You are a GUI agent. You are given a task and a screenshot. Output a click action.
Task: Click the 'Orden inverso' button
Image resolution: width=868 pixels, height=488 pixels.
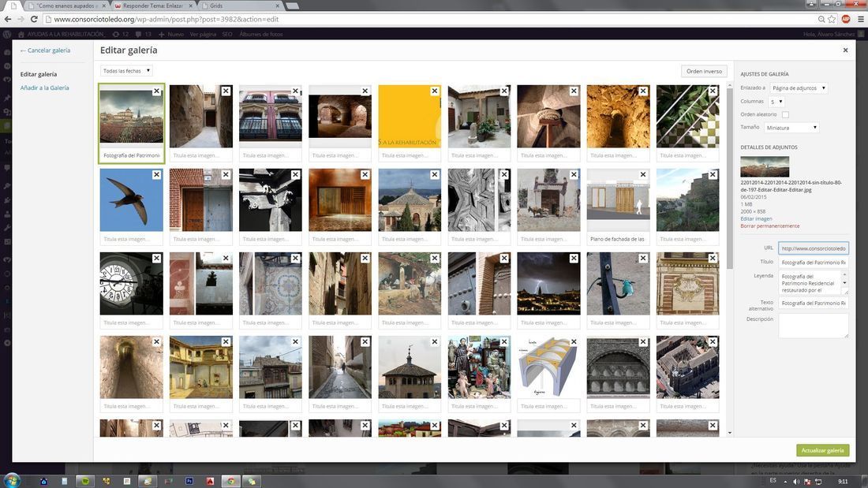click(704, 72)
